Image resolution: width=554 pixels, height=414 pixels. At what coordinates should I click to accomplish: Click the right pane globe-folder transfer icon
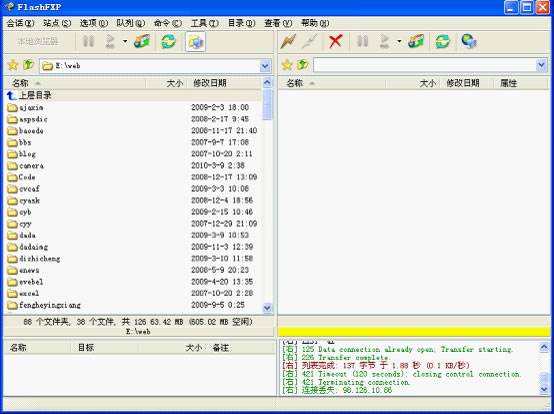tap(416, 42)
